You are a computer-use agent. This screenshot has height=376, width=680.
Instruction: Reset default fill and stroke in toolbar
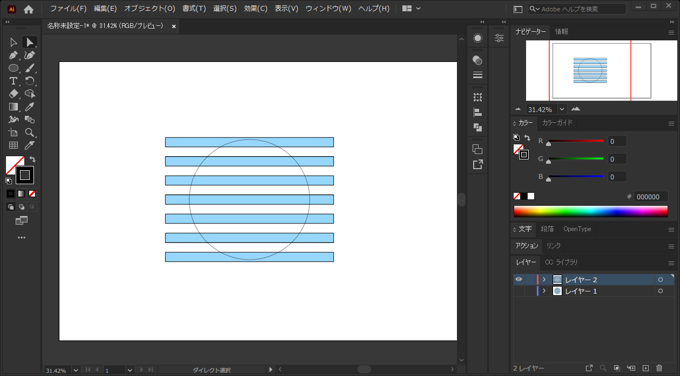coord(9,181)
